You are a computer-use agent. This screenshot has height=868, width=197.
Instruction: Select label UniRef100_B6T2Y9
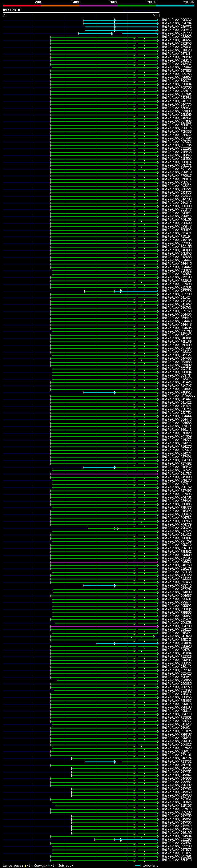point(177,335)
